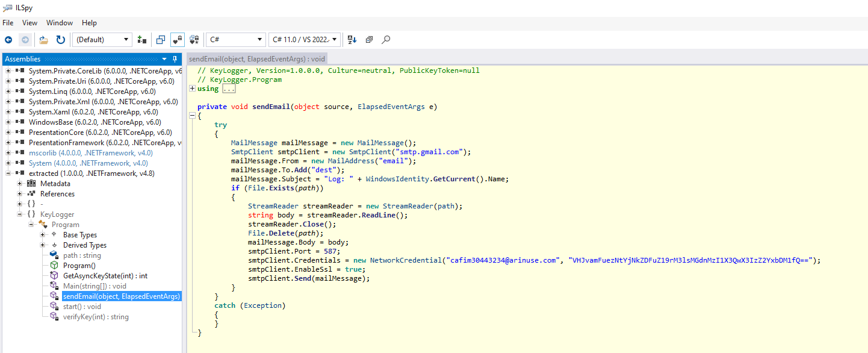Select System.Xaml in assembly tree
Image resolution: width=868 pixels, height=353 pixels.
[93, 112]
